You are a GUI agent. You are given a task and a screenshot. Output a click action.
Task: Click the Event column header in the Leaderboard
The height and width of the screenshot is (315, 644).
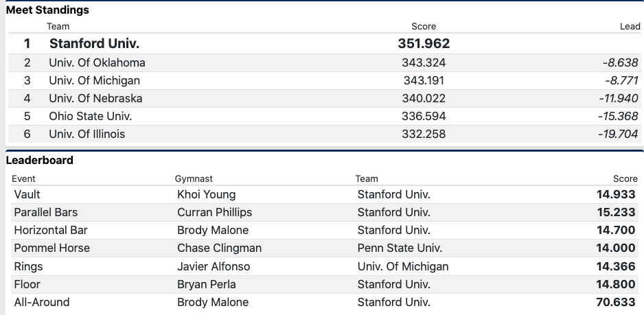pyautogui.click(x=24, y=178)
